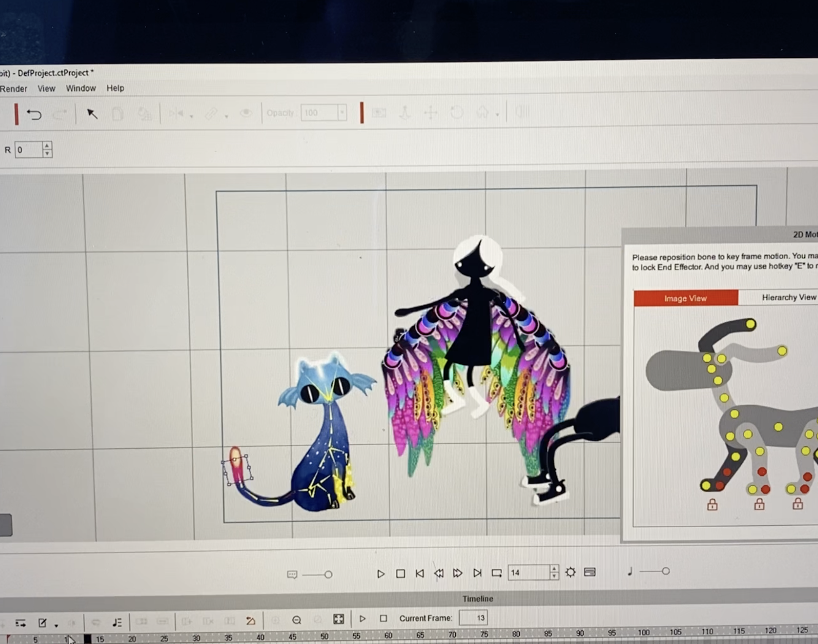
Task: Click the Undo arrow in the toolbar
Action: point(34,114)
